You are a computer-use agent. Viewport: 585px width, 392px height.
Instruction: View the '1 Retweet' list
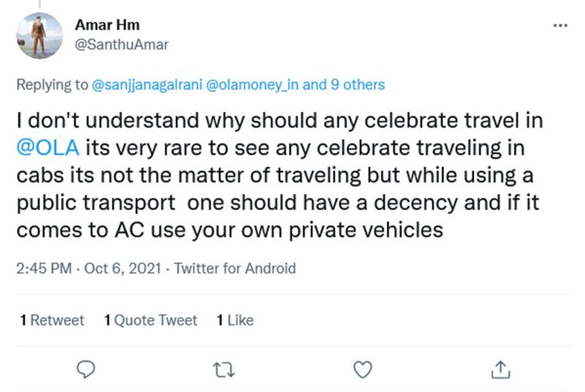[52, 320]
